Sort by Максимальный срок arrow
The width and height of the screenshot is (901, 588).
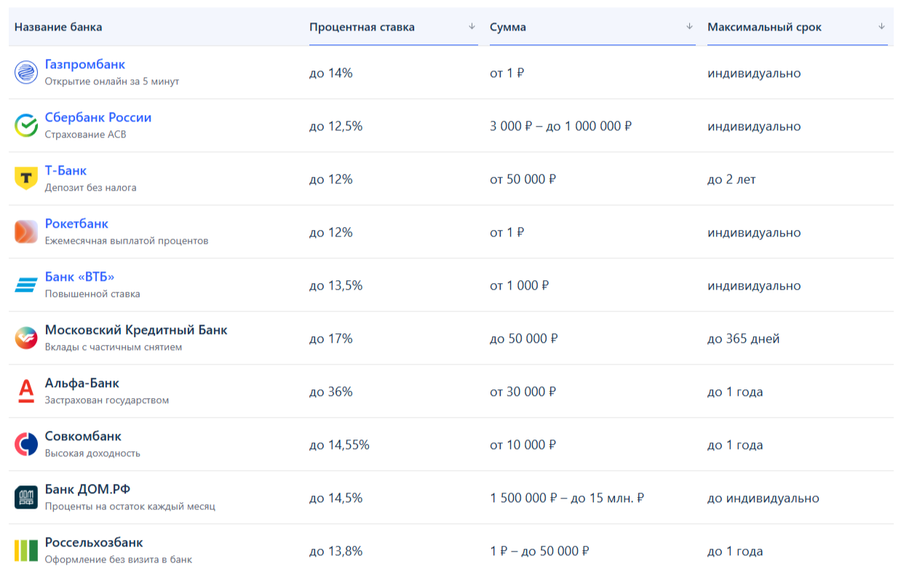click(881, 27)
